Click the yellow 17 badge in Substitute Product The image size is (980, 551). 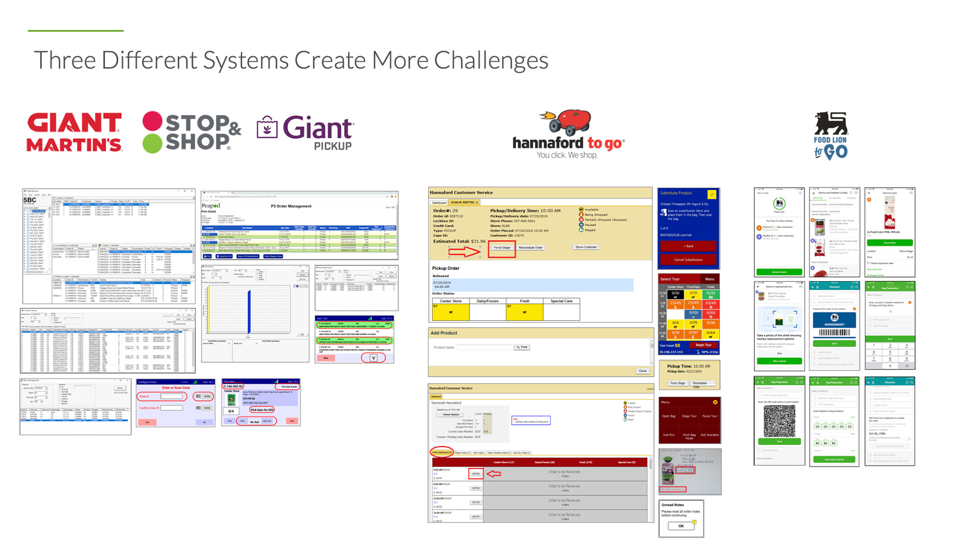pyautogui.click(x=712, y=194)
